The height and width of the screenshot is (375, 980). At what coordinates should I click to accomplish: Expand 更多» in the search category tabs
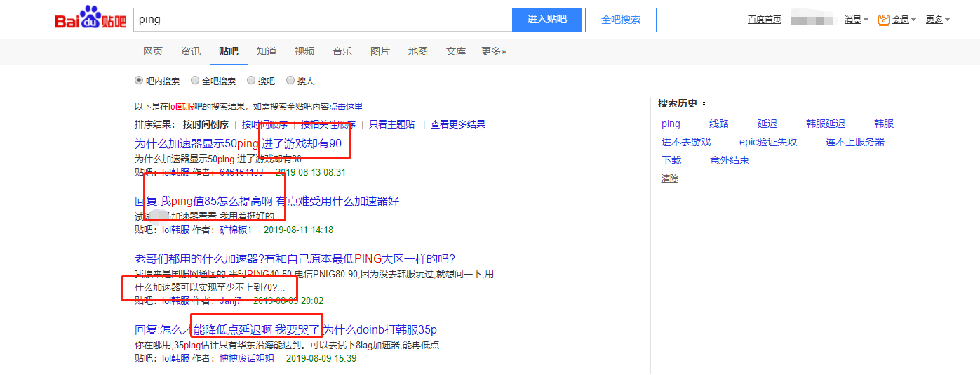click(x=493, y=51)
